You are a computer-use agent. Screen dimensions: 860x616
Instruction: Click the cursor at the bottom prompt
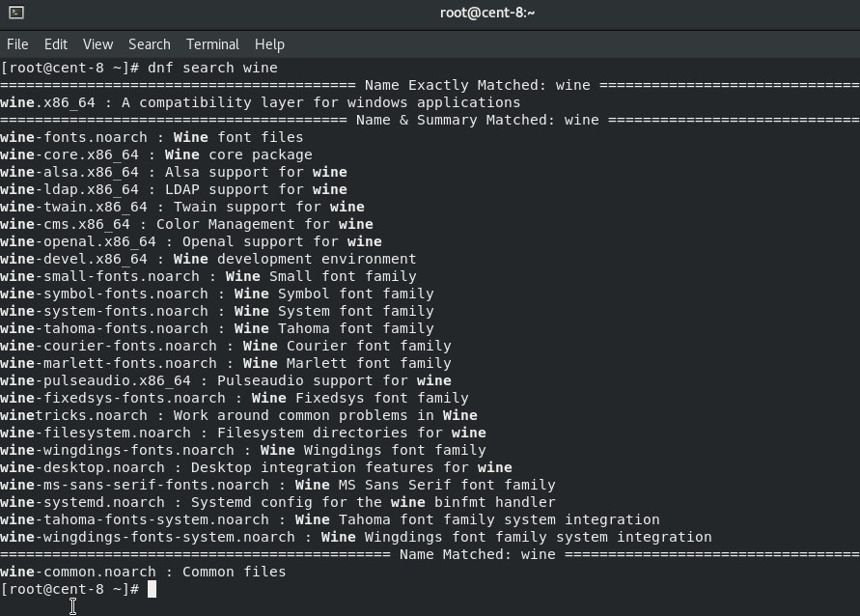coord(152,589)
